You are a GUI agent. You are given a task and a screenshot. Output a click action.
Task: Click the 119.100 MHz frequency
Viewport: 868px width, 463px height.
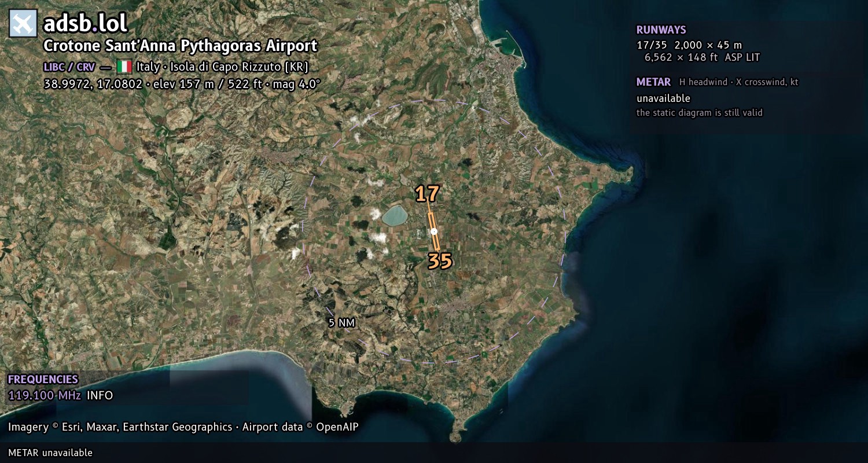coord(45,396)
